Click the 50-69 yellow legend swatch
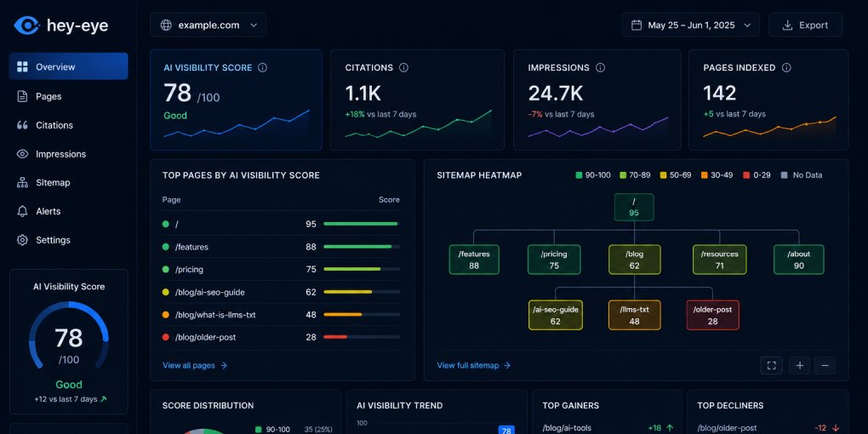The height and width of the screenshot is (434, 868). pos(663,175)
